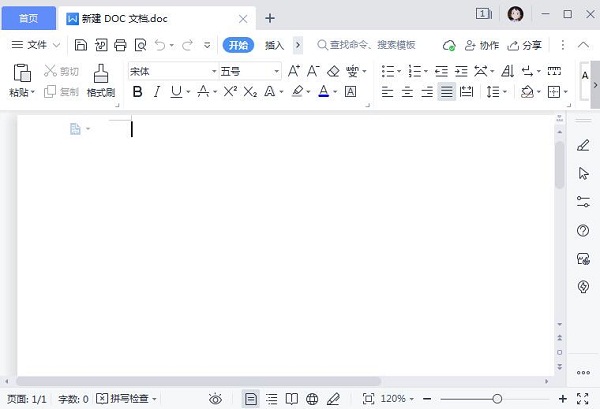Viewport: 600px width, 409px height.
Task: Open the Paste options dropdown arrow
Action: [x=33, y=92]
